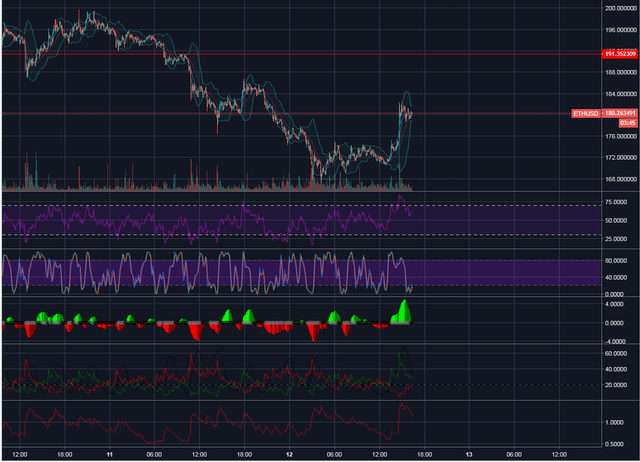640x462 pixels.
Task: Click the 200.000000 price scale label
Action: 620,8
